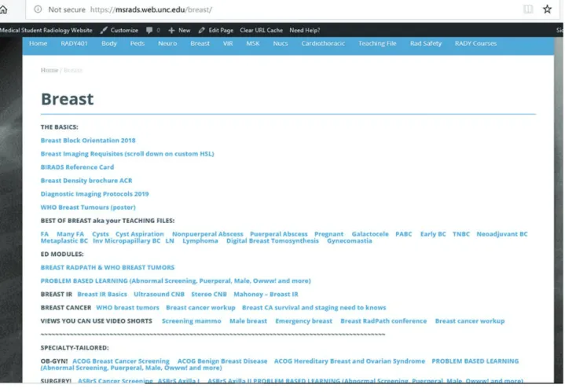Open the Emergency breast video short
565x392 pixels.
pos(303,321)
